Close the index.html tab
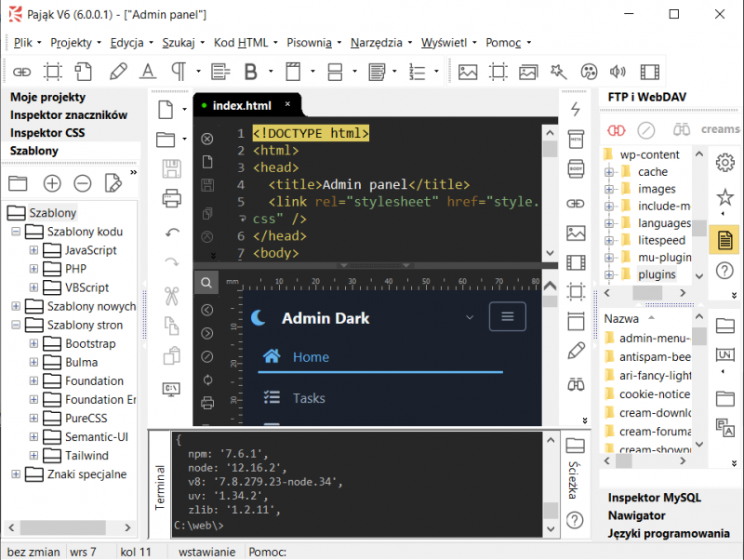This screenshot has width=744, height=560. click(287, 104)
